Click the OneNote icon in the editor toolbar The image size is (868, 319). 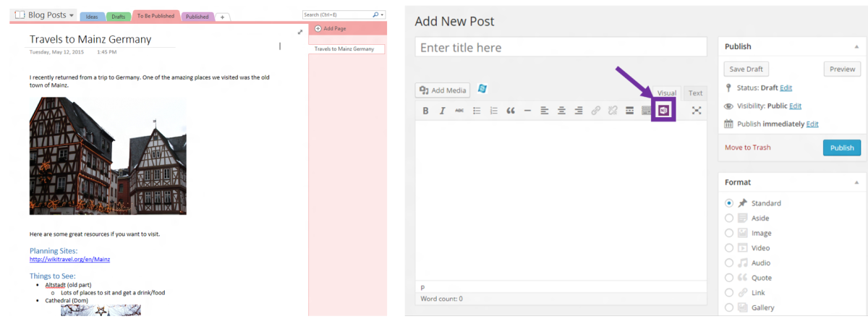pyautogui.click(x=663, y=111)
